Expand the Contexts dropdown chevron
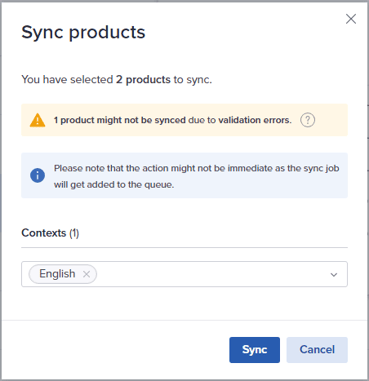 click(333, 275)
